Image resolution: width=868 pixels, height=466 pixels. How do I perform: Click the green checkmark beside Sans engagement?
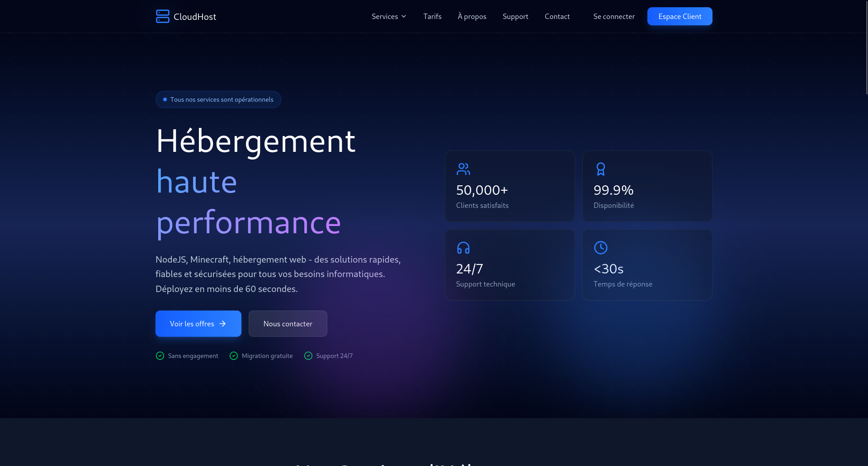(x=160, y=356)
